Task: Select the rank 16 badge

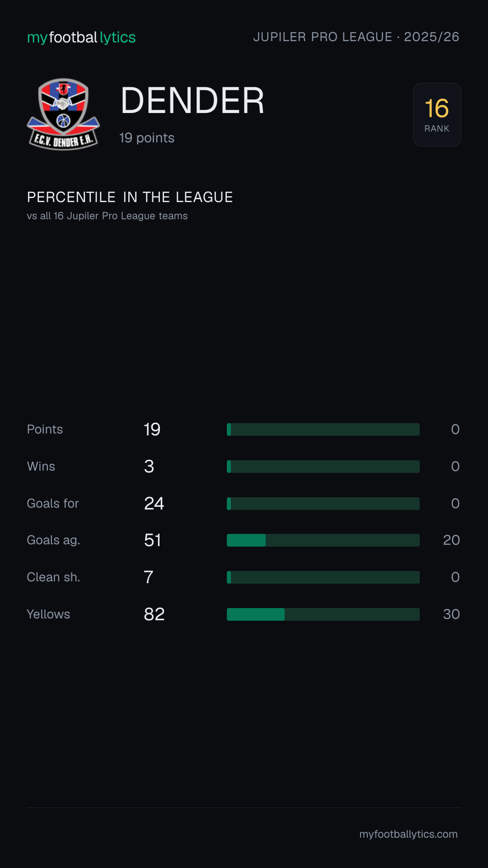Action: click(x=437, y=114)
